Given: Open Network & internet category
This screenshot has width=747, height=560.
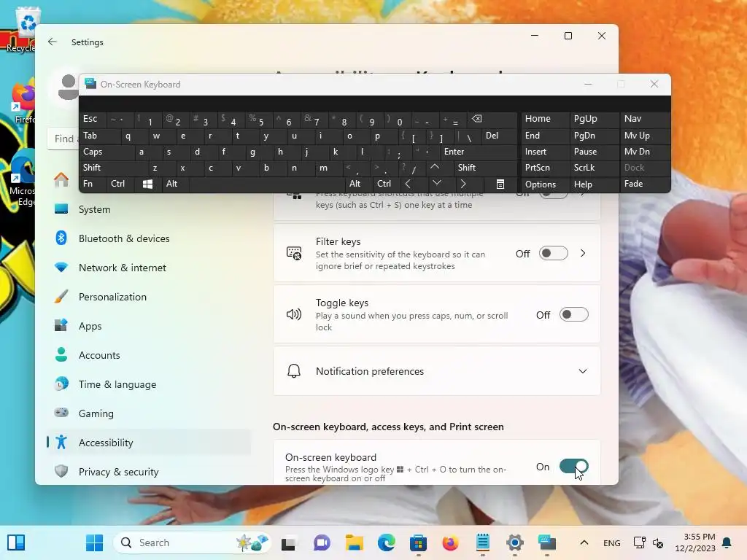Looking at the screenshot, I should pyautogui.click(x=149, y=268).
